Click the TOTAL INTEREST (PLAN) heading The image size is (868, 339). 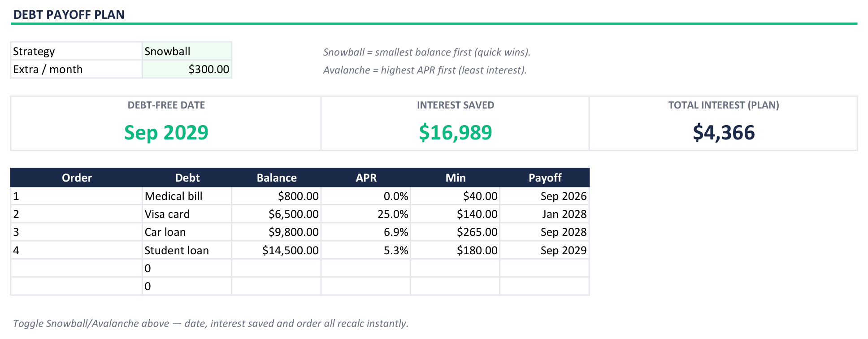pos(724,105)
